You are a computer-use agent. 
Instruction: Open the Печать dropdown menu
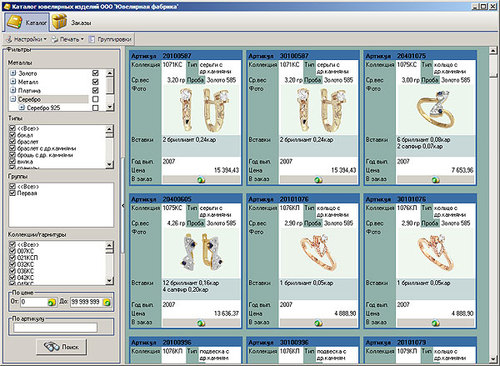[68, 39]
